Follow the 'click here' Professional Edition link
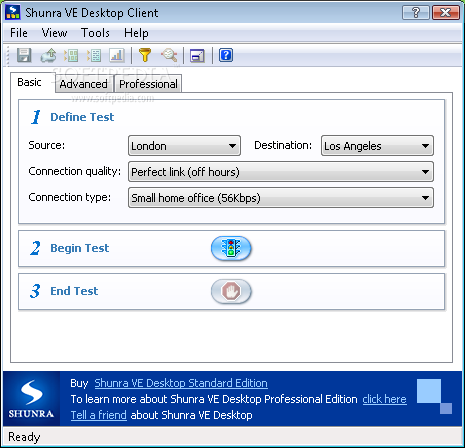The height and width of the screenshot is (448, 465). point(385,399)
